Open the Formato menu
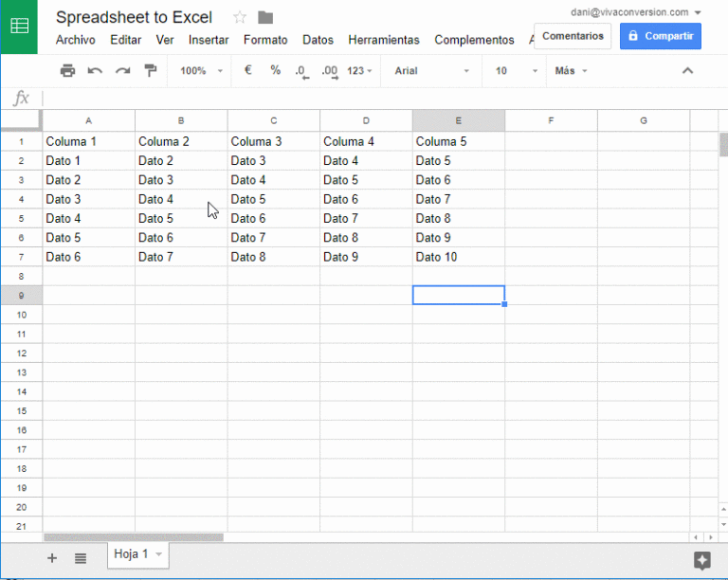Image resolution: width=728 pixels, height=580 pixels. (265, 40)
